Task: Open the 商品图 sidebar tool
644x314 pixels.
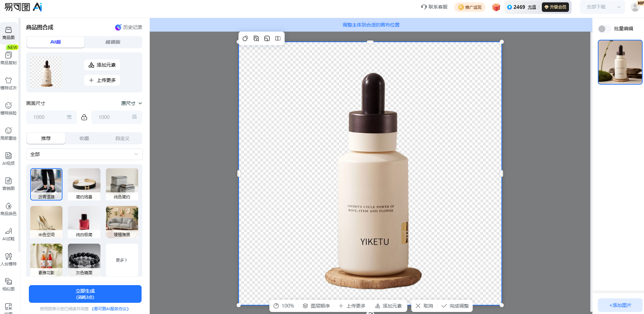Action: pos(8,33)
